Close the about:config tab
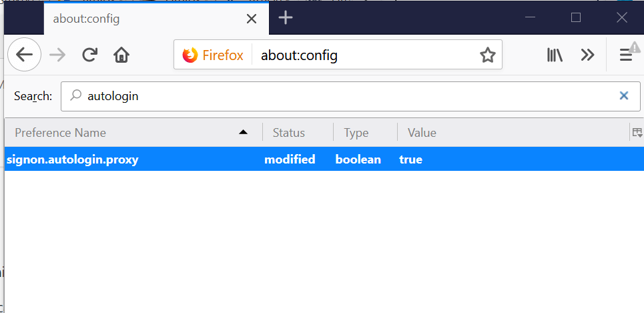The image size is (644, 313). 252,19
